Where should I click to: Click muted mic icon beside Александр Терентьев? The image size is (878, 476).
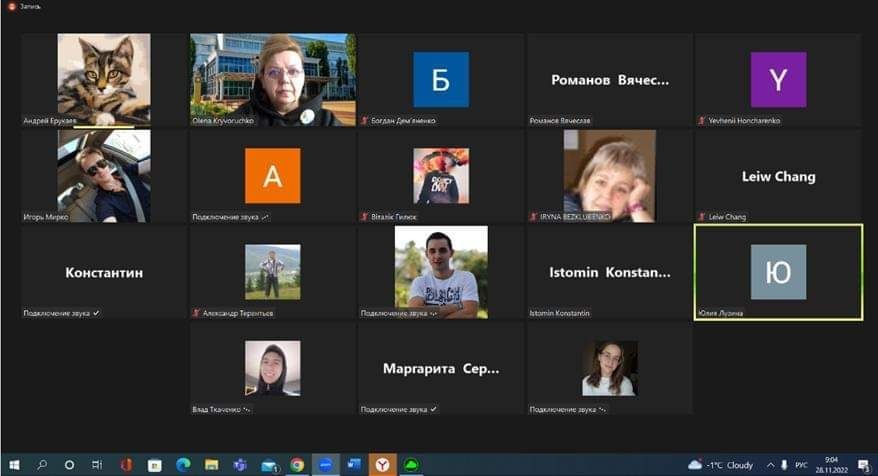coord(196,313)
